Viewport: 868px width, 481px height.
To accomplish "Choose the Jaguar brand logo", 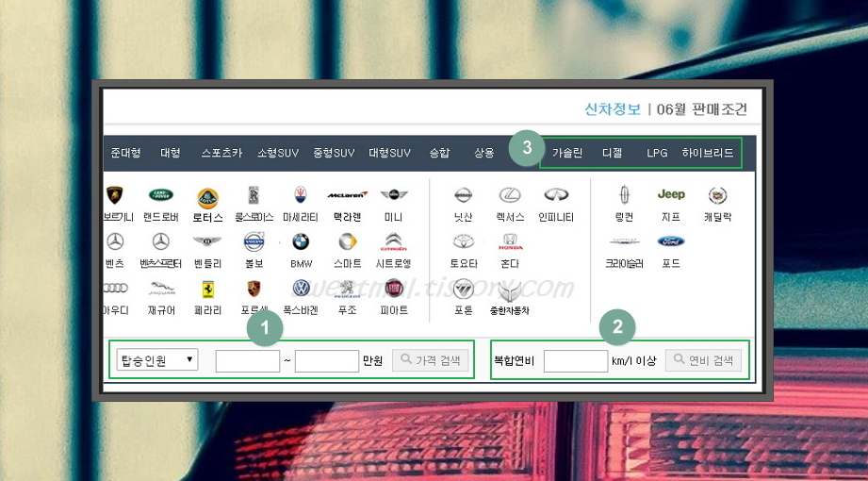I will point(162,289).
